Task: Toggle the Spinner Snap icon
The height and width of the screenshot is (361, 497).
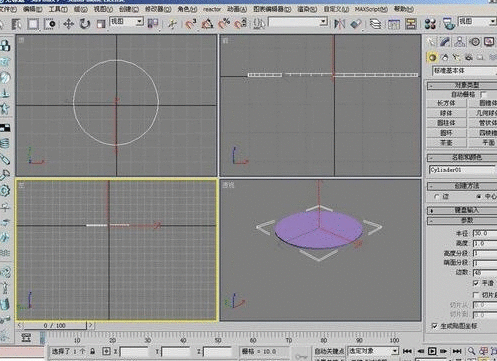Action: (x=241, y=24)
